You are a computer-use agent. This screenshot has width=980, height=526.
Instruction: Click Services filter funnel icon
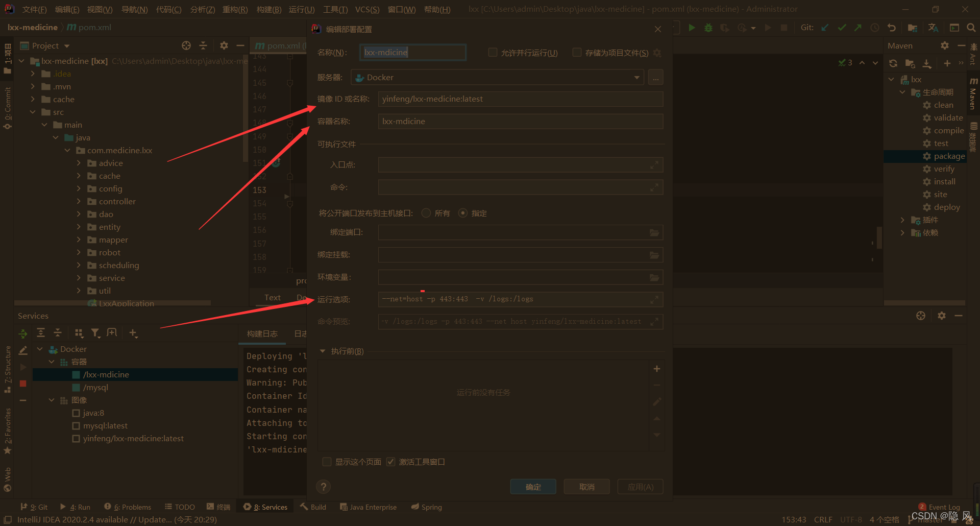coord(95,333)
